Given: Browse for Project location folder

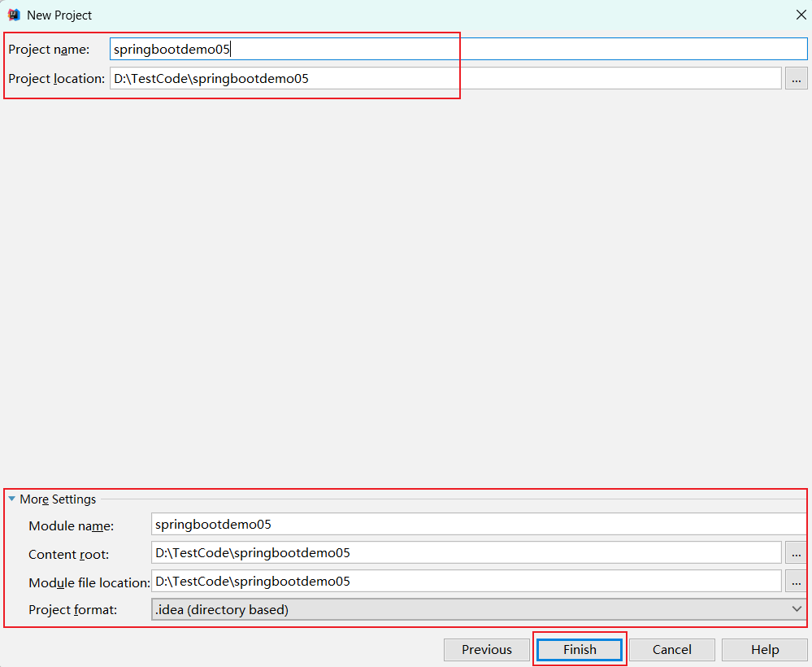Looking at the screenshot, I should 797,78.
